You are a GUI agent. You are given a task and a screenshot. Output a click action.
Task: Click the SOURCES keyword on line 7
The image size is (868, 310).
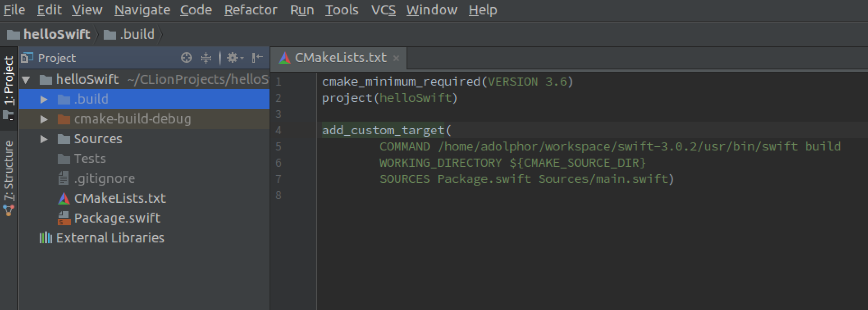[405, 179]
